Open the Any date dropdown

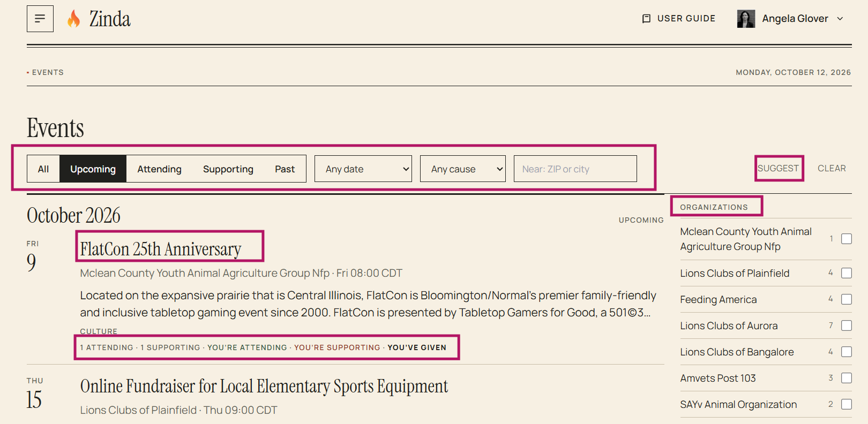point(363,169)
